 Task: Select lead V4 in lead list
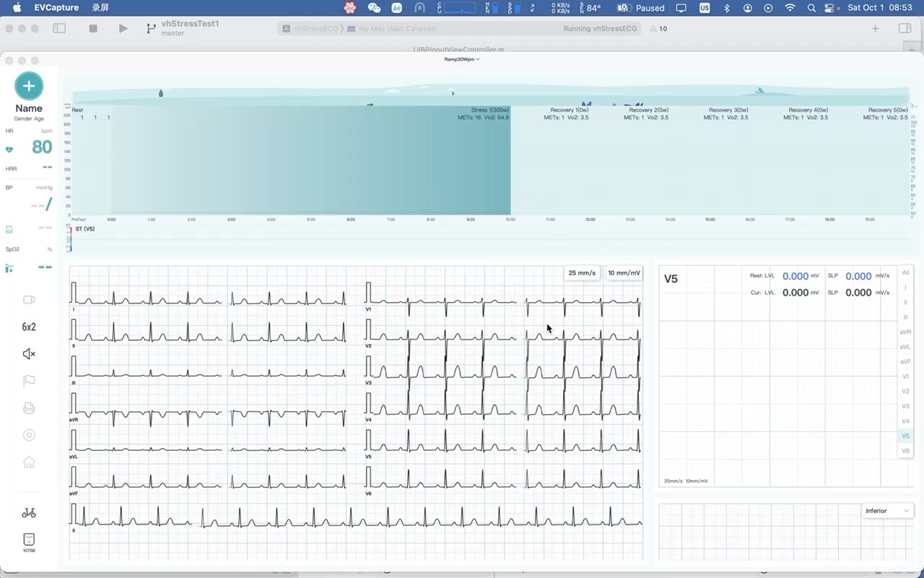(x=906, y=421)
